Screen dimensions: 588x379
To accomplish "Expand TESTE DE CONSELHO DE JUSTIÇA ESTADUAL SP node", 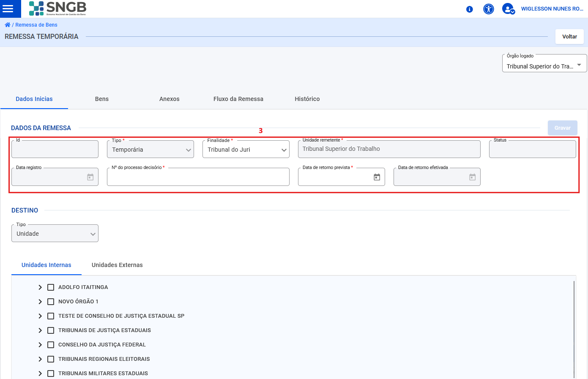I will pyautogui.click(x=40, y=316).
